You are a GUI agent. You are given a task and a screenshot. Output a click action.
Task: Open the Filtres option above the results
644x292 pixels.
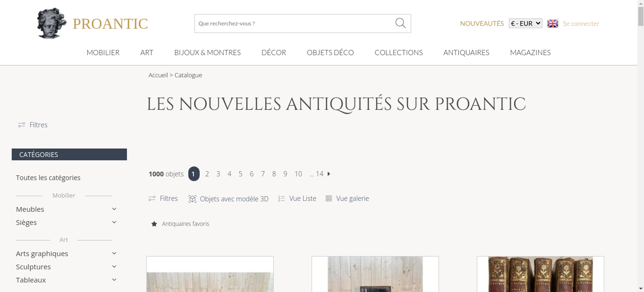click(x=163, y=198)
